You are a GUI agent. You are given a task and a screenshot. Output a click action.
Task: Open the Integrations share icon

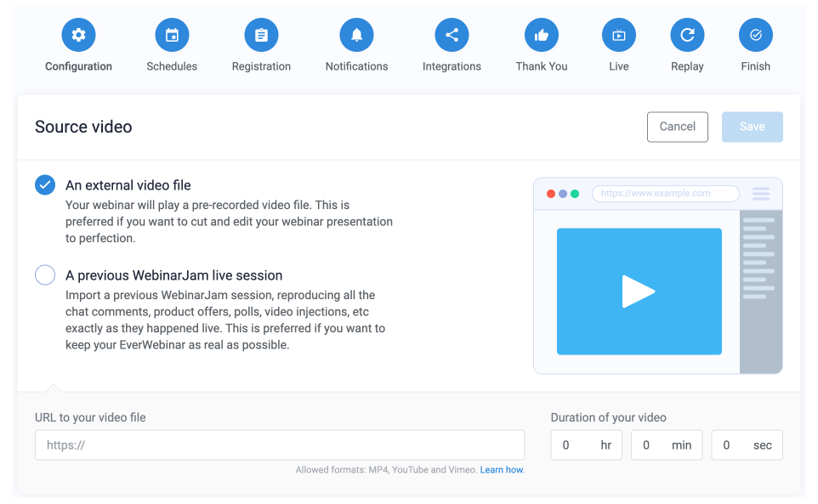pyautogui.click(x=452, y=35)
